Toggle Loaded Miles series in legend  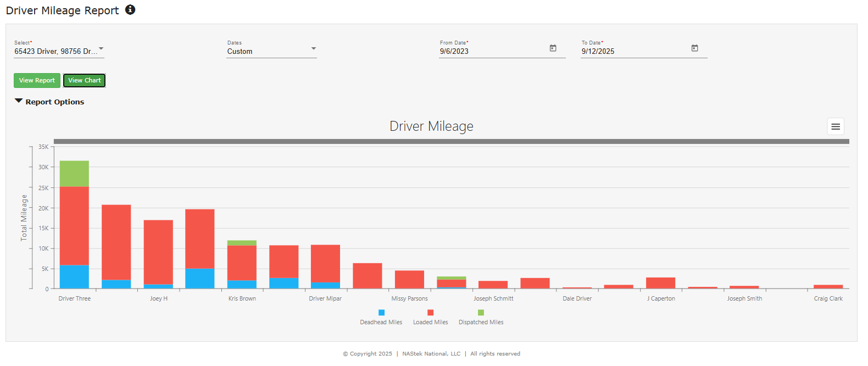coord(430,318)
